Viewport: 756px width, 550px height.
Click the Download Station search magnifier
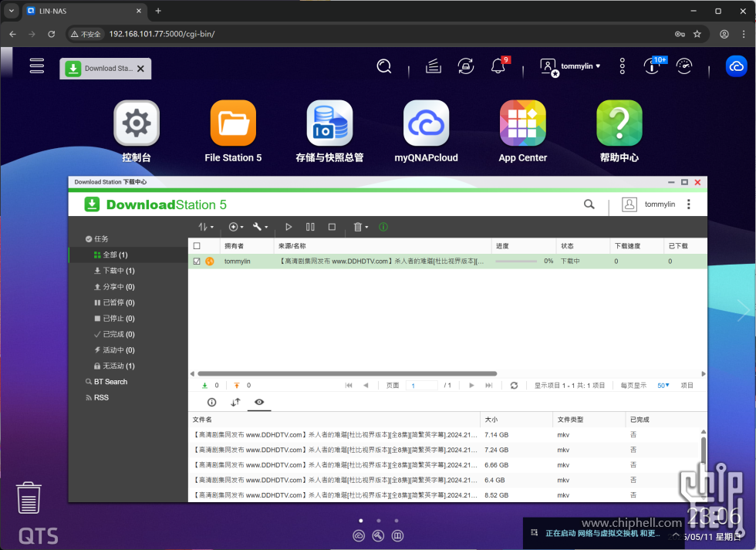point(589,204)
